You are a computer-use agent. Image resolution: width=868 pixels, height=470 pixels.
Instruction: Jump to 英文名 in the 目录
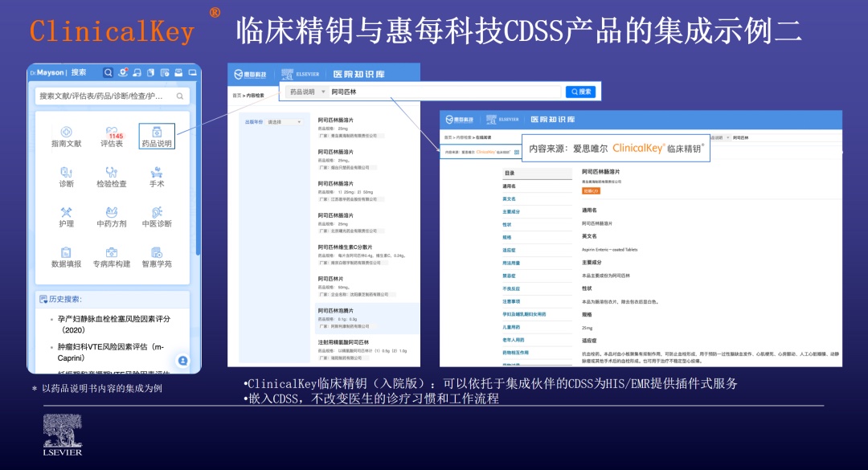[x=509, y=198]
